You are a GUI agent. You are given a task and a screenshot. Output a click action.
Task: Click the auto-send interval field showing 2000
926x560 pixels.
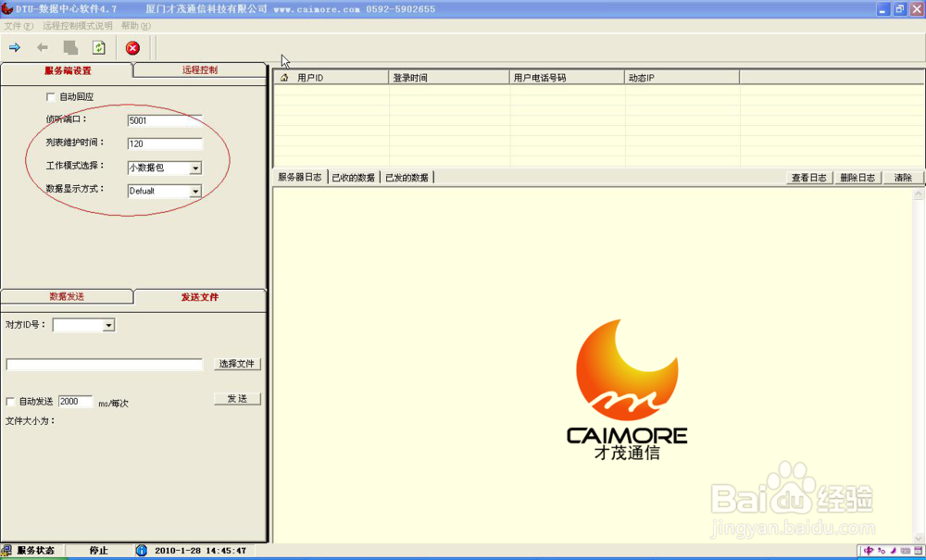(x=75, y=402)
